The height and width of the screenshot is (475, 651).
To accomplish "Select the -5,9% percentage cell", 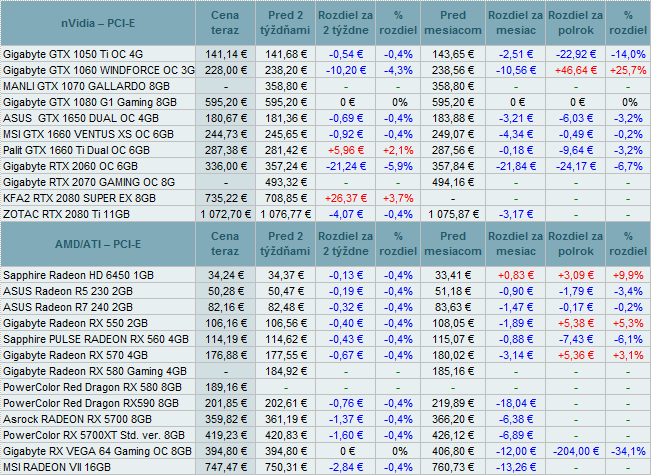I will 398,166.
